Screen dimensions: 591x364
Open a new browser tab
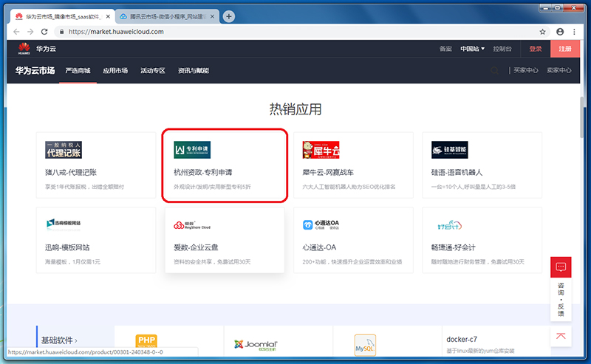[228, 16]
